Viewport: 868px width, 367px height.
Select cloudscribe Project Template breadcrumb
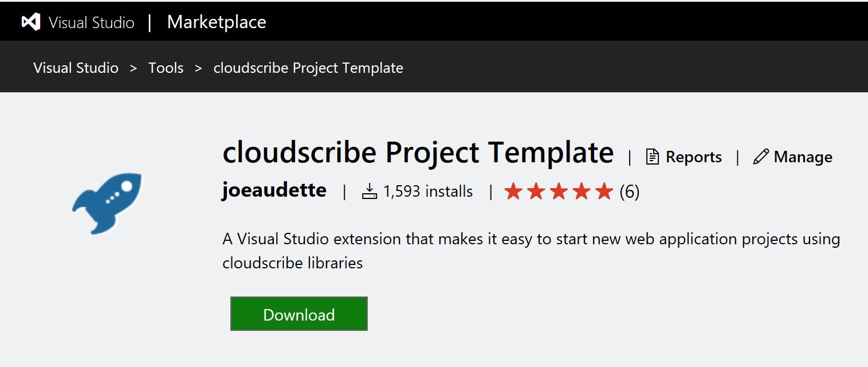coord(308,68)
